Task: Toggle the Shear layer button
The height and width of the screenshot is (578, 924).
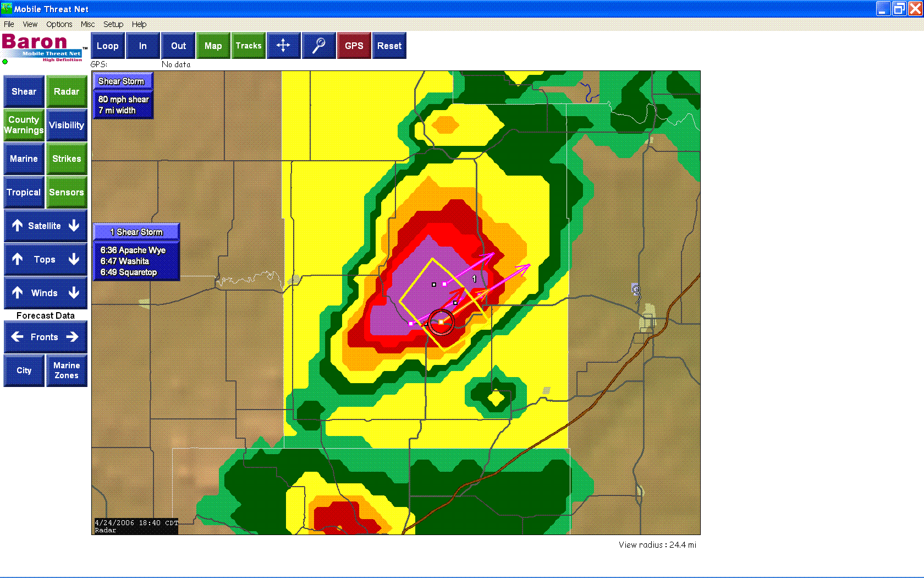Action: pyautogui.click(x=24, y=91)
